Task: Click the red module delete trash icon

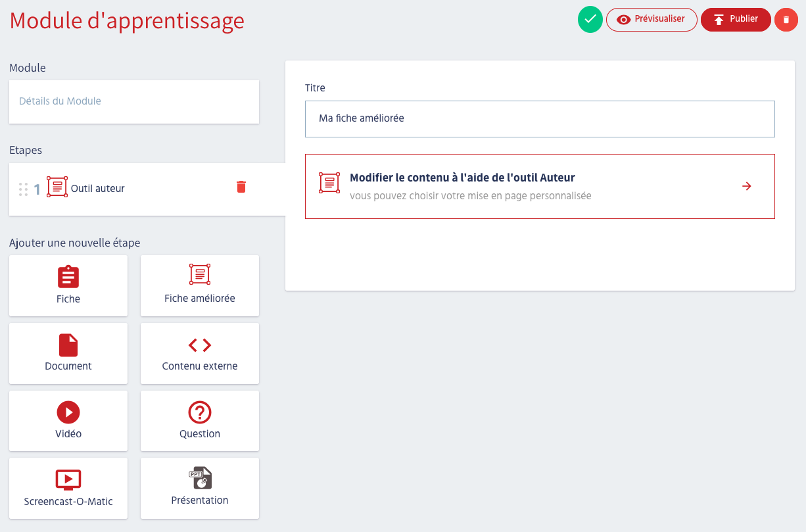Action: click(x=786, y=20)
